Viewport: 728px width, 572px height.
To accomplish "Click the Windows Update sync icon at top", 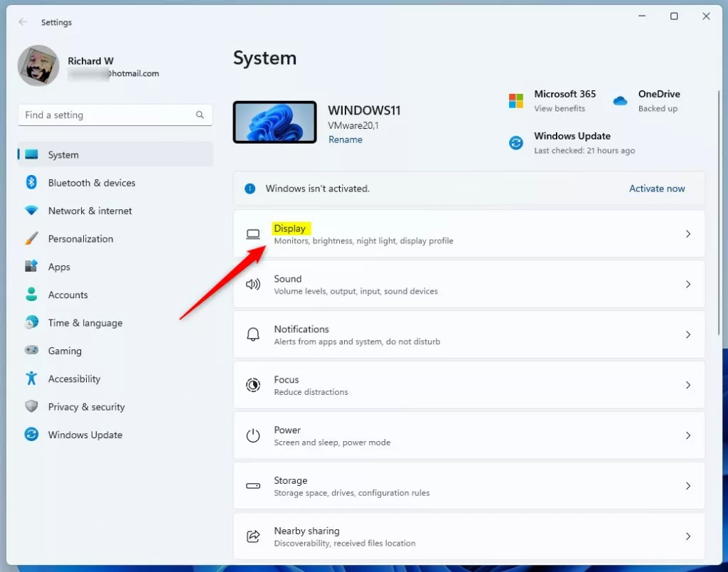I will click(x=516, y=143).
